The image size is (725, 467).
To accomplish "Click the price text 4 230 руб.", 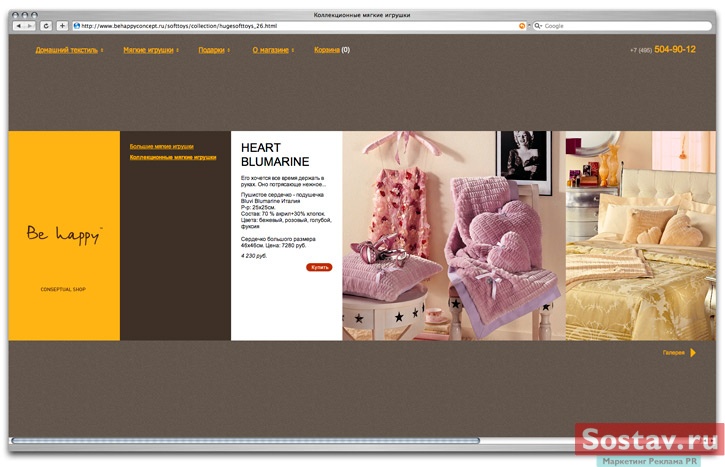I will (x=254, y=256).
